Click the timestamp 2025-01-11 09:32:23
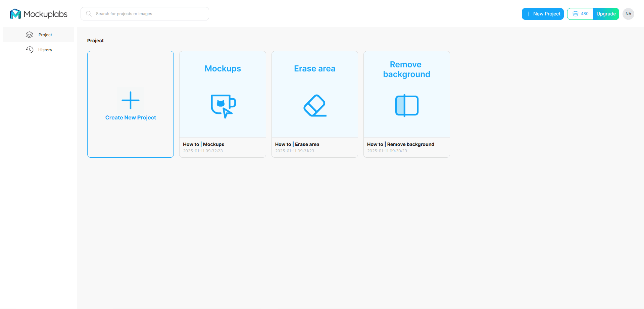 pyautogui.click(x=203, y=151)
